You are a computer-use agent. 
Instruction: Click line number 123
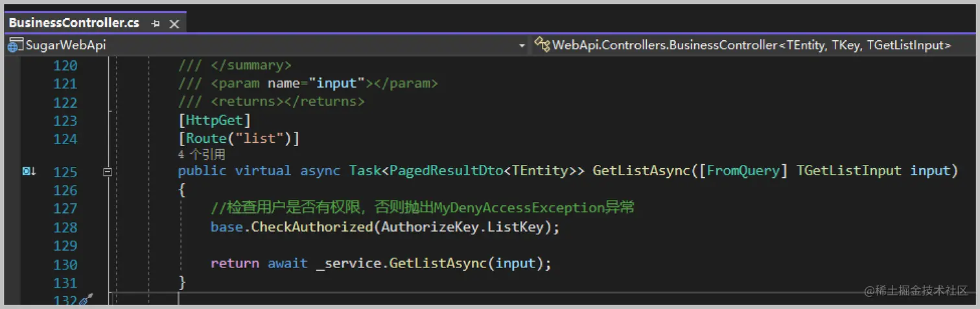point(65,121)
